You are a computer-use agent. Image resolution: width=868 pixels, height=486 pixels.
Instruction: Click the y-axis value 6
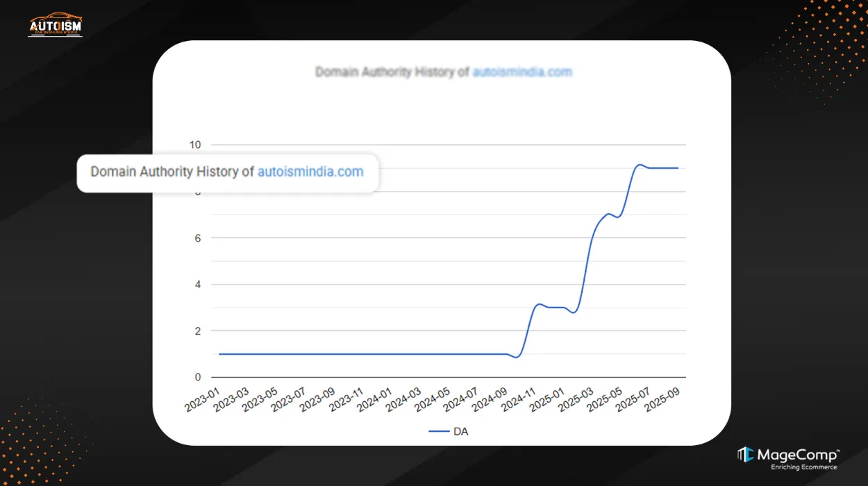197,238
